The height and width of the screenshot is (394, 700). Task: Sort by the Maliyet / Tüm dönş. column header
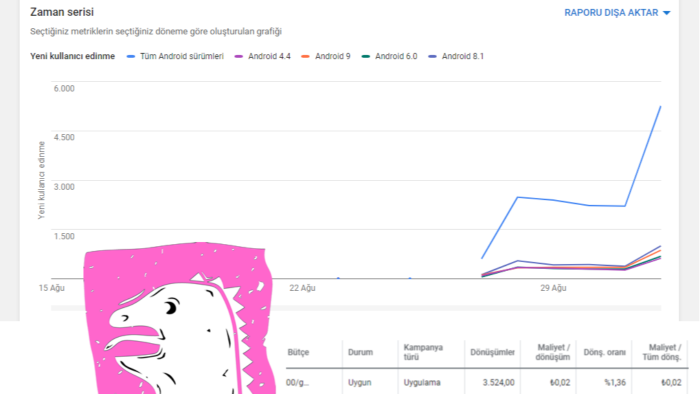click(662, 352)
